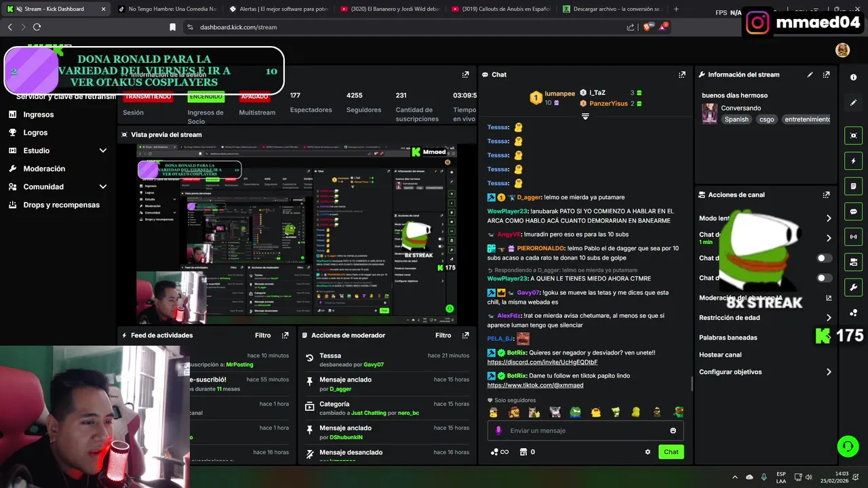Image resolution: width=868 pixels, height=488 pixels.
Task: Click the Spanish tag
Action: click(736, 119)
